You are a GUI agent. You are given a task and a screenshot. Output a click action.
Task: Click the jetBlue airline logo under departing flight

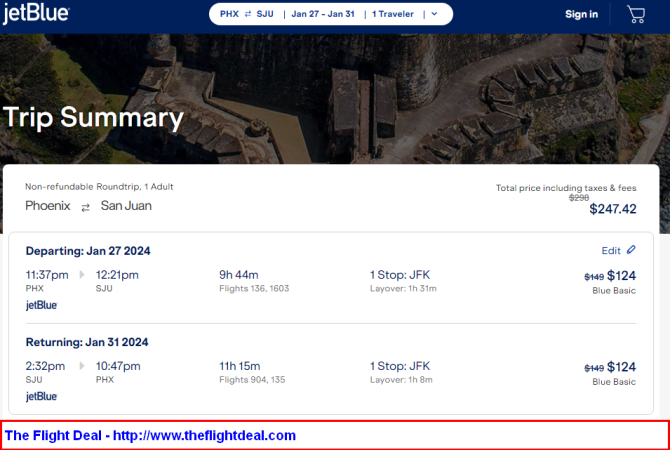pyautogui.click(x=41, y=305)
